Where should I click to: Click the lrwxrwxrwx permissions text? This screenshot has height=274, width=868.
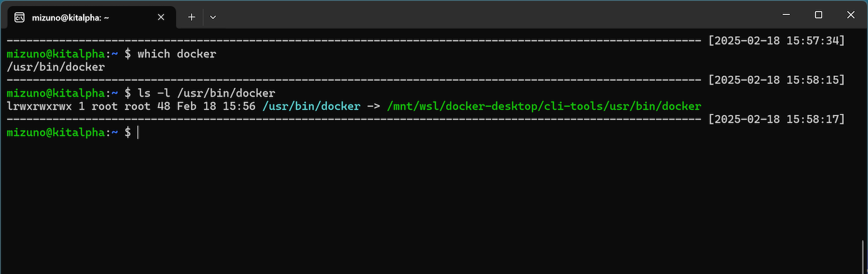click(39, 106)
